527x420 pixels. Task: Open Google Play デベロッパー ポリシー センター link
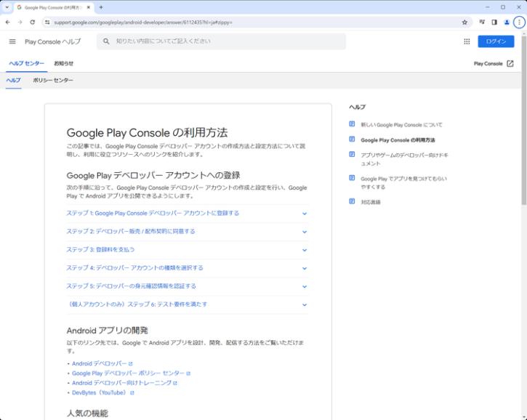tap(128, 373)
